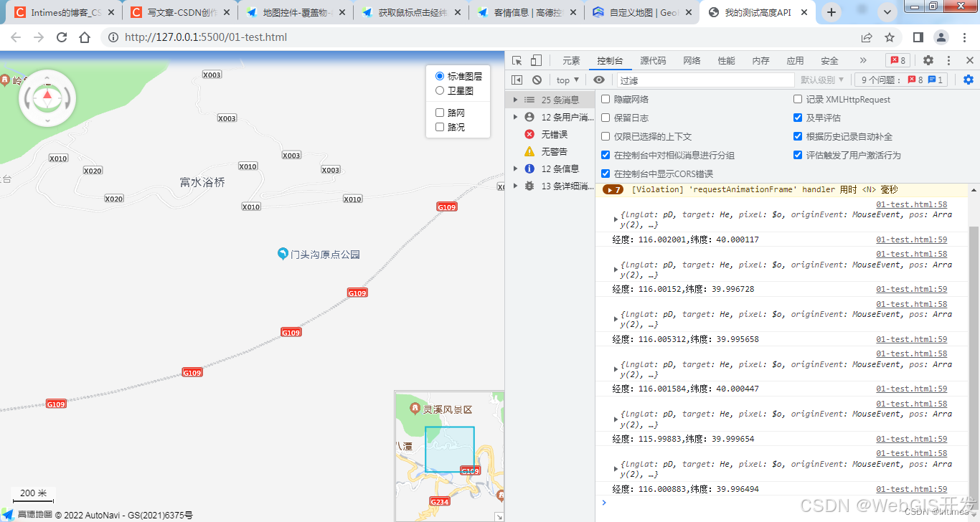980x522 pixels.
Task: Switch to the 性能 DevTools tab
Action: [x=726, y=61]
